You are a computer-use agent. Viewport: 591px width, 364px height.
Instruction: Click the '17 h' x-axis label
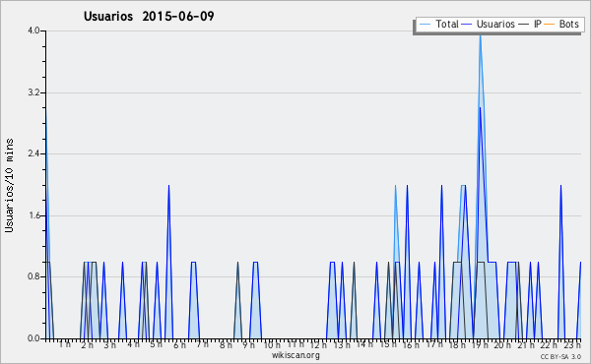point(433,344)
